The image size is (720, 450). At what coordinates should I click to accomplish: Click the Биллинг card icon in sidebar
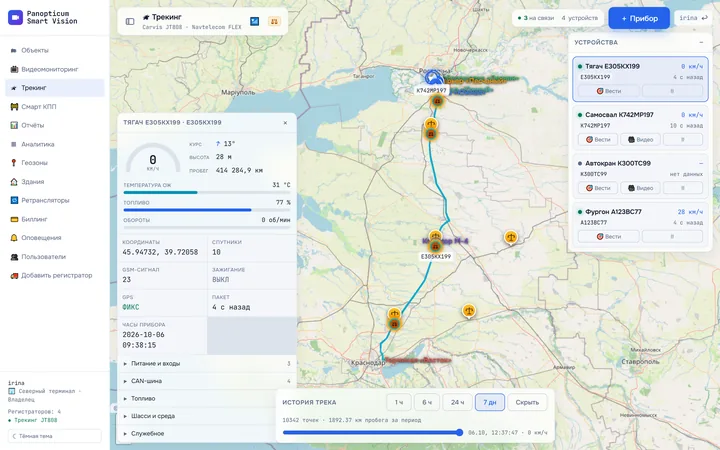[x=14, y=219]
